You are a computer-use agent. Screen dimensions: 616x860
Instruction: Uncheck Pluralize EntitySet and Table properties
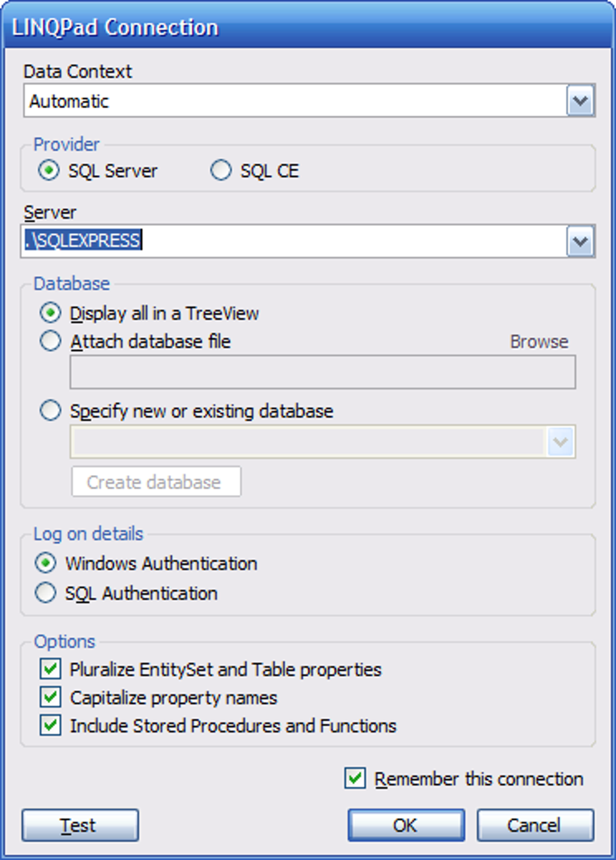click(x=51, y=669)
